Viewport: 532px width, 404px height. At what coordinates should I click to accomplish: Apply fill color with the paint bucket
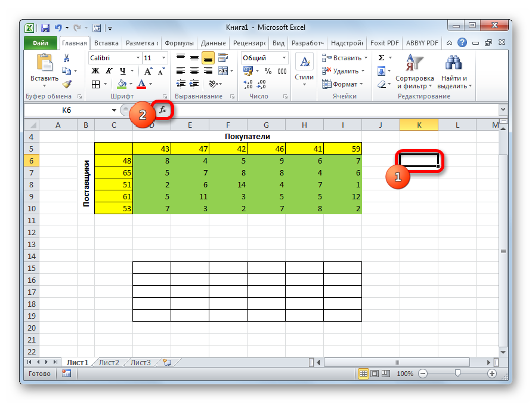(122, 84)
